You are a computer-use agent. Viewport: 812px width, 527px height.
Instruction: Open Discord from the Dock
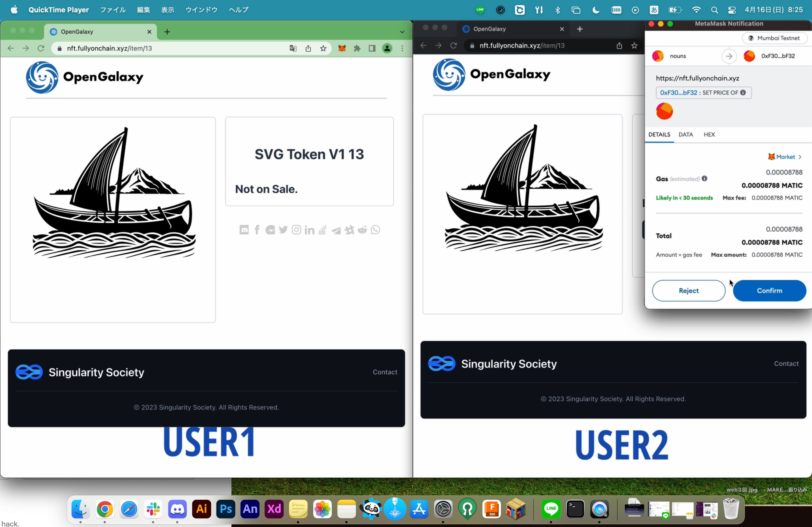pos(177,509)
